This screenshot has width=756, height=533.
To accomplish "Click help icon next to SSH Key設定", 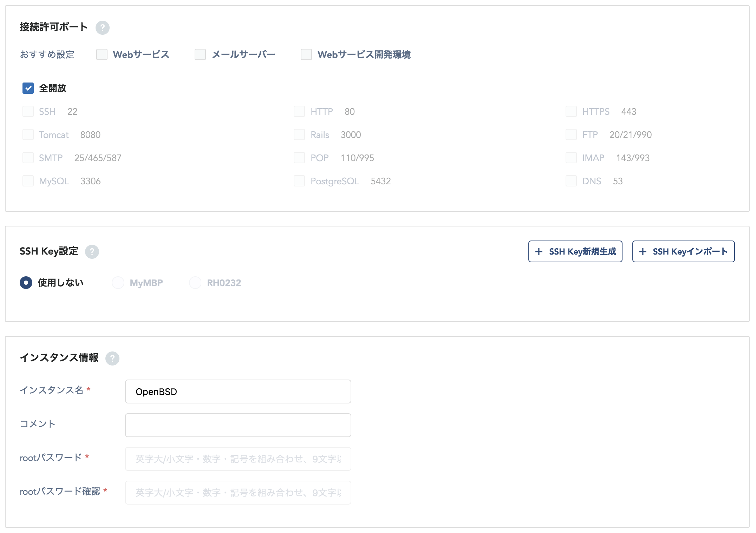I will 92,251.
